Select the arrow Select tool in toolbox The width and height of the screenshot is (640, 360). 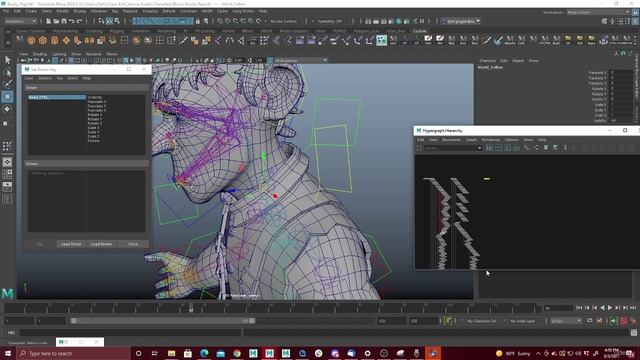click(x=7, y=60)
